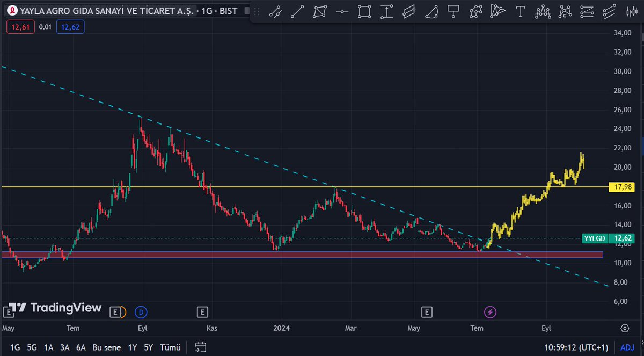Click the 2024 label on time axis
This screenshot has height=356, width=644.
click(x=281, y=328)
